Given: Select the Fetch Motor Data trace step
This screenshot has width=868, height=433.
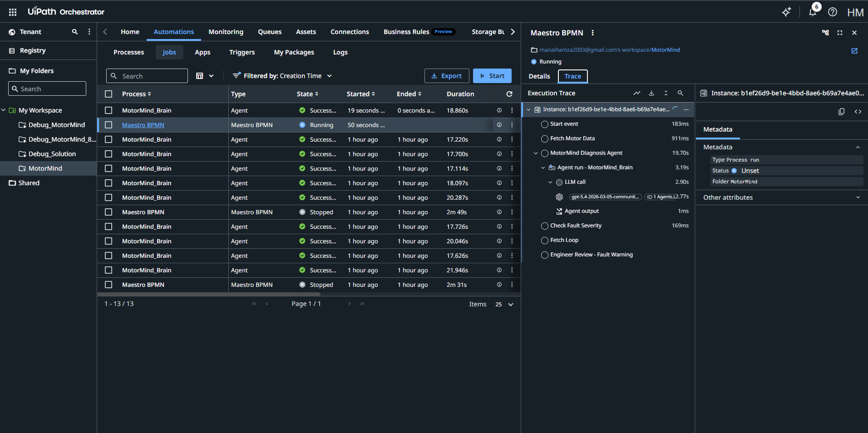Looking at the screenshot, I should pos(572,138).
